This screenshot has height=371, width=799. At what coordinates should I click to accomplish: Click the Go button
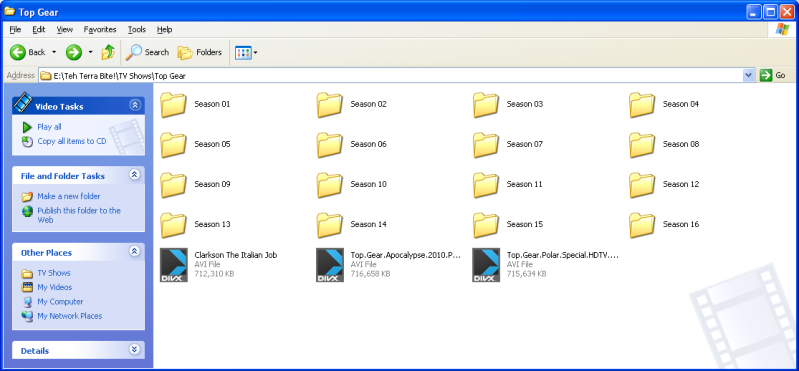click(773, 75)
